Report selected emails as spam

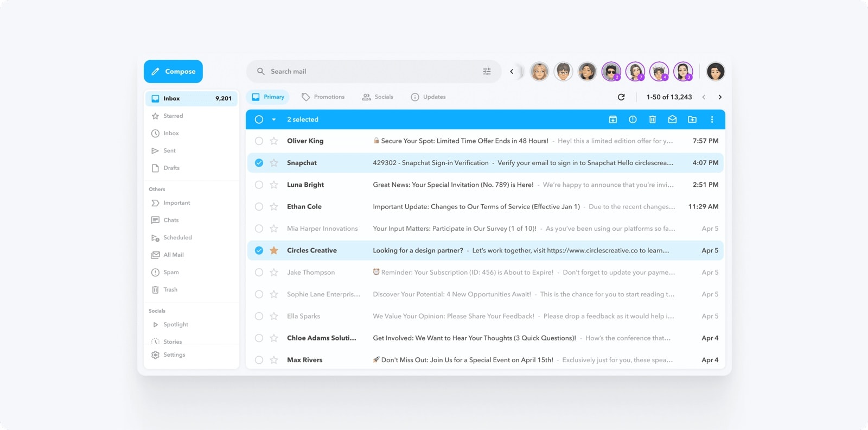point(633,119)
